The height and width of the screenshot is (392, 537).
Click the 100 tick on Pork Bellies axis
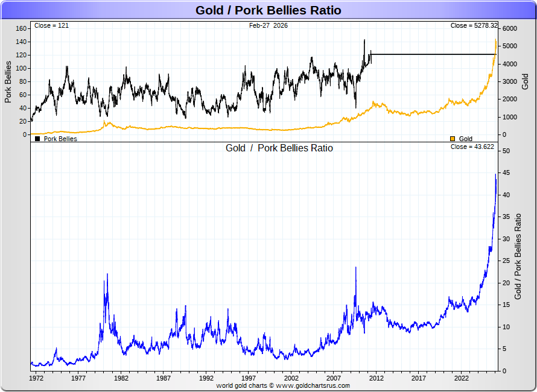[21, 68]
